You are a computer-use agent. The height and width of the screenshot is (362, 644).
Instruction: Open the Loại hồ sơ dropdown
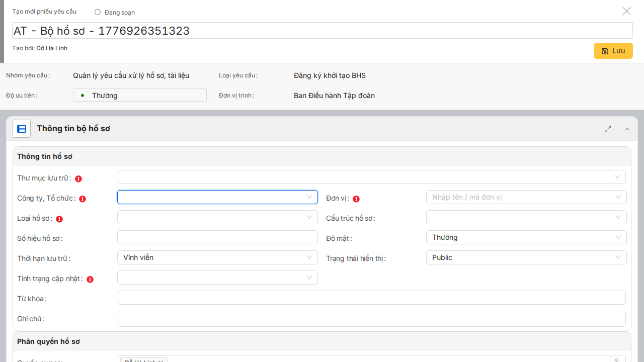pos(217,217)
